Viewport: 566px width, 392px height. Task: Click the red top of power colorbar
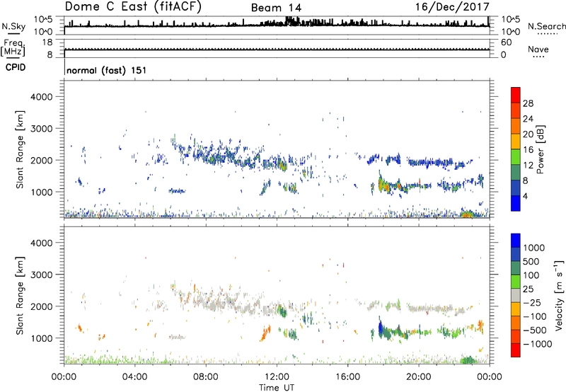pyautogui.click(x=516, y=95)
